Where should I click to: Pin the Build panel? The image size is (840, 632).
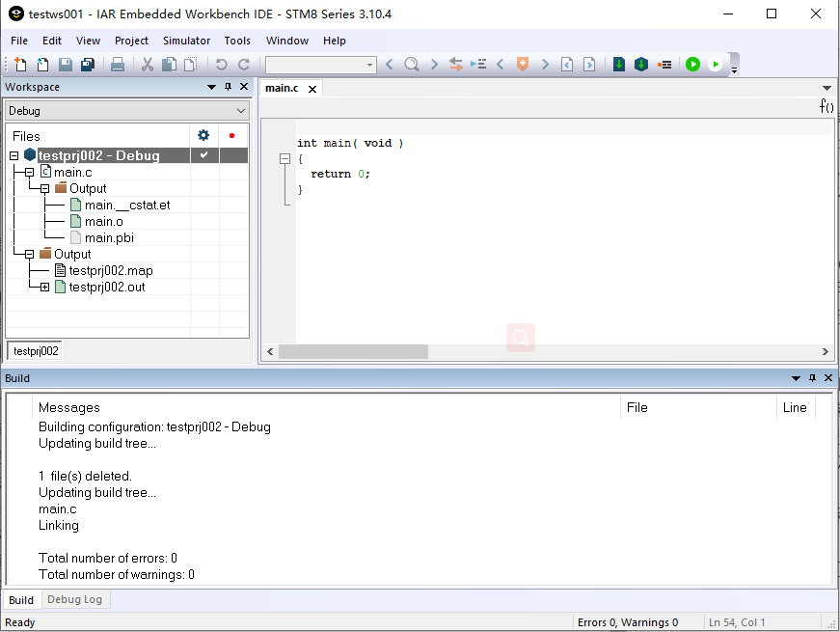(x=812, y=378)
